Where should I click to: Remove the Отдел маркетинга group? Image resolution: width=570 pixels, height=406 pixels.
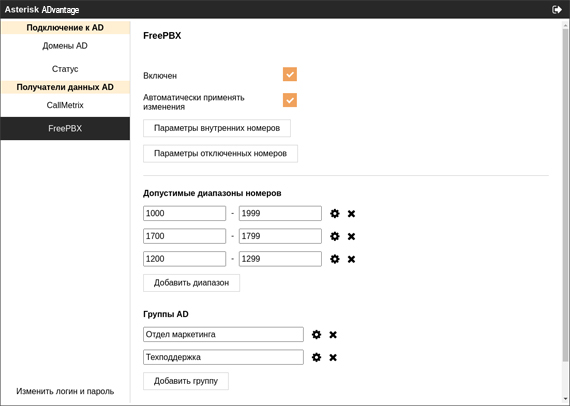pos(333,335)
